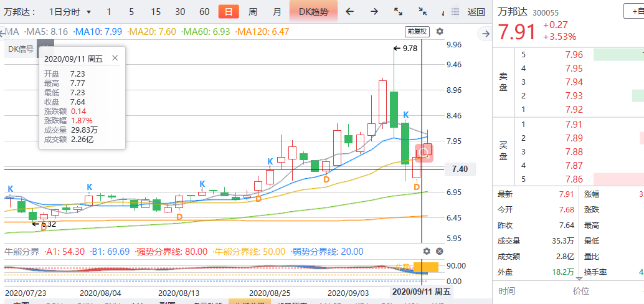Image resolution: width=644 pixels, height=304 pixels.
Task: Click the 昨收 7.64 row
Action: click(x=536, y=226)
